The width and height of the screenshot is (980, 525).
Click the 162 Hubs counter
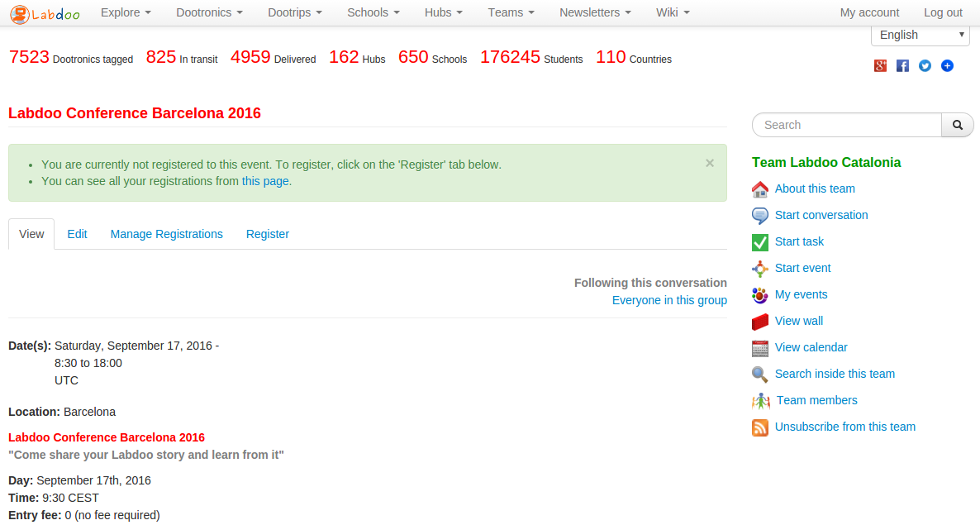pos(357,58)
